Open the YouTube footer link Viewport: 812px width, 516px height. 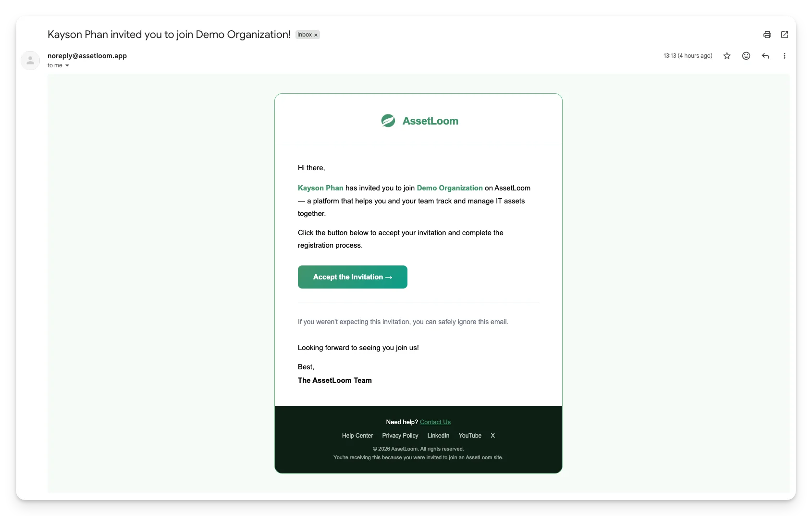click(x=470, y=436)
